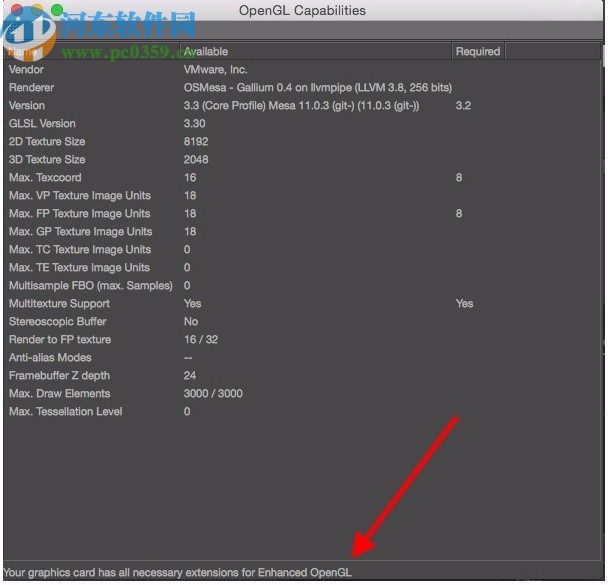Select the Stereoscopic Buffer row label
Image resolution: width=608 pixels, height=585 pixels.
click(x=57, y=322)
